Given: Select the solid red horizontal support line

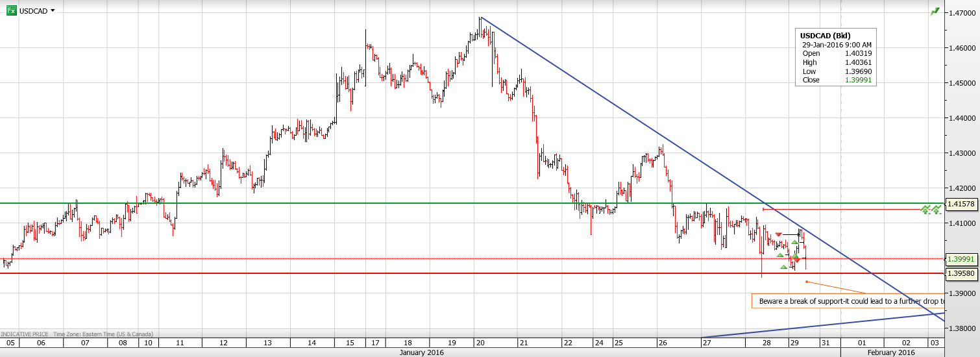Looking at the screenshot, I should (389, 273).
